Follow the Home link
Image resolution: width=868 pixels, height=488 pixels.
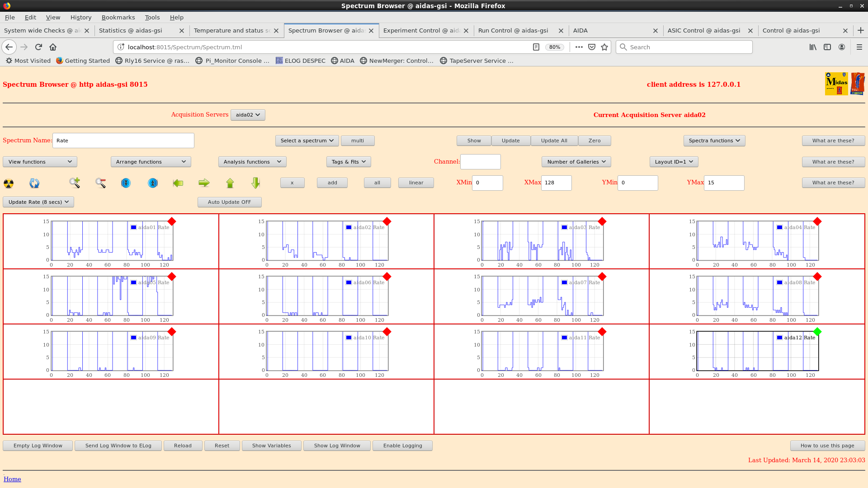click(12, 479)
